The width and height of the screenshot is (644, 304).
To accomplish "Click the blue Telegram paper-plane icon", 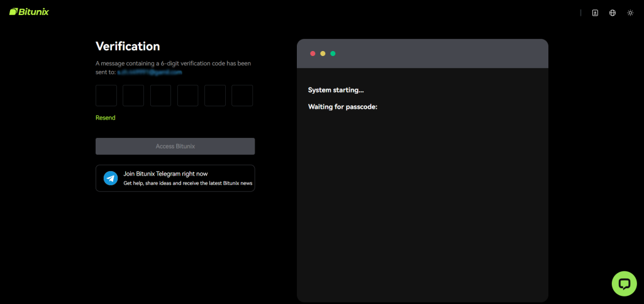I will click(111, 178).
